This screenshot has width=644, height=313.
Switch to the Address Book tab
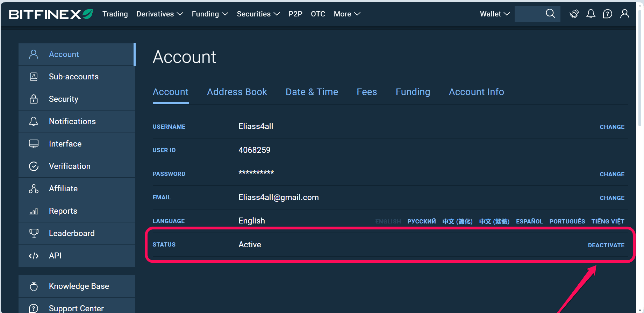tap(237, 92)
